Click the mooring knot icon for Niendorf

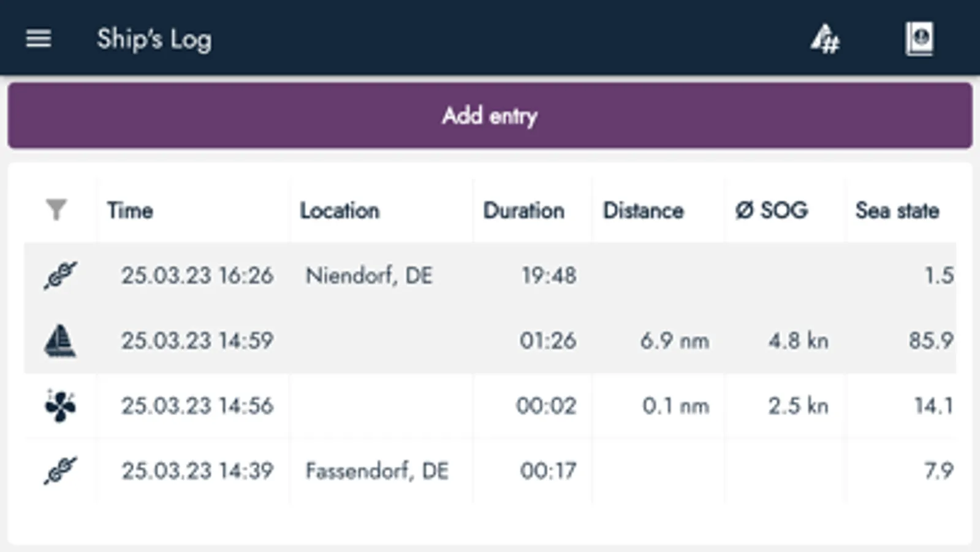coord(60,275)
